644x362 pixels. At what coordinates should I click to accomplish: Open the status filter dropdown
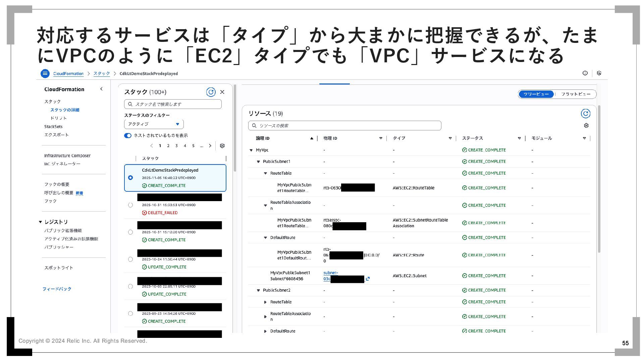[154, 124]
